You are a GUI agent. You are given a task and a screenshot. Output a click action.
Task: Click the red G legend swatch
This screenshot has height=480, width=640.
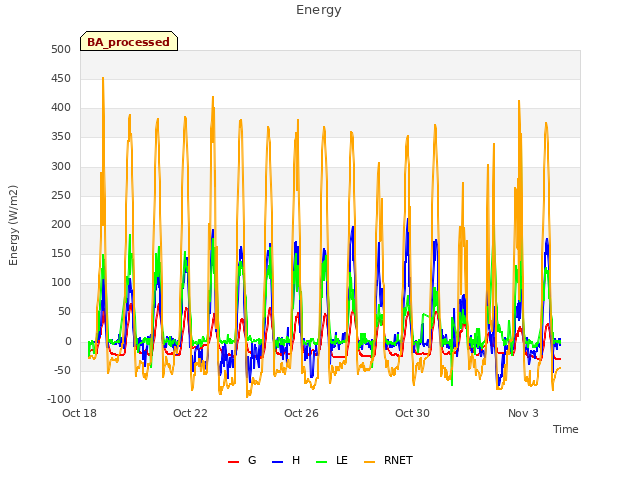click(233, 462)
